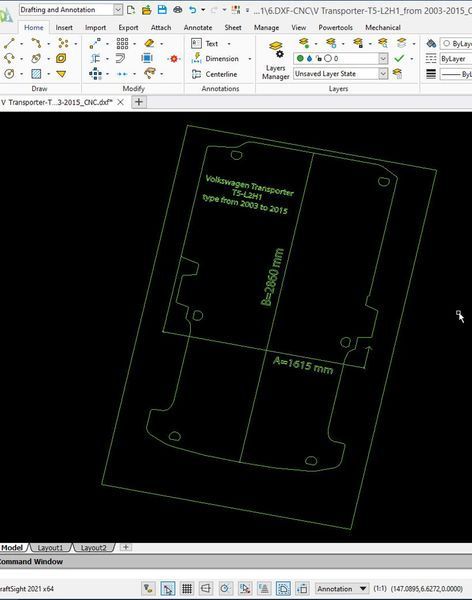Select the Hatch tool in Draw panel
This screenshot has height=600, width=472.
click(x=36, y=73)
